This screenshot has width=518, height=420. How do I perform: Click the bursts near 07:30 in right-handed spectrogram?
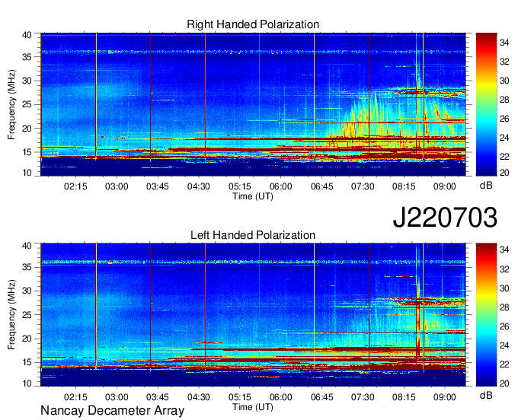click(366, 116)
